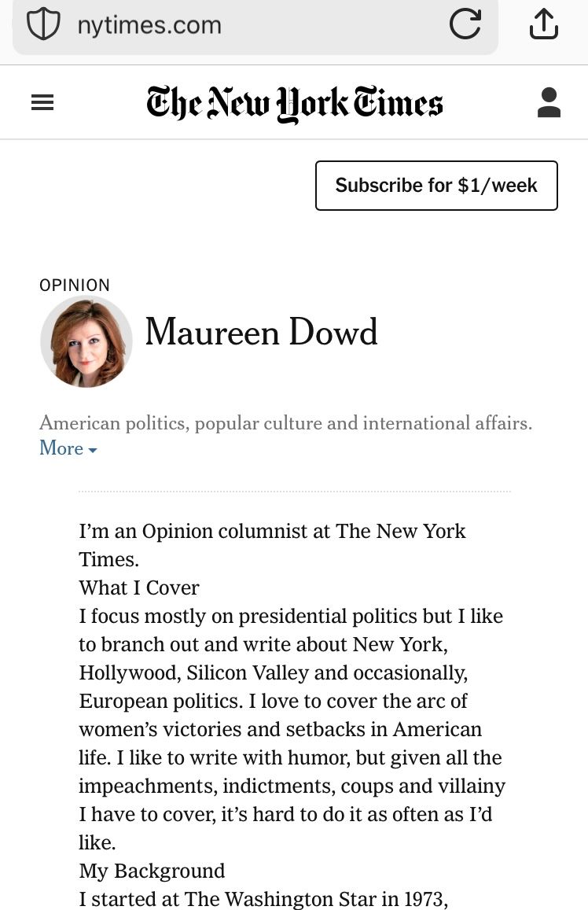Open the OPINION section link

pyautogui.click(x=74, y=286)
